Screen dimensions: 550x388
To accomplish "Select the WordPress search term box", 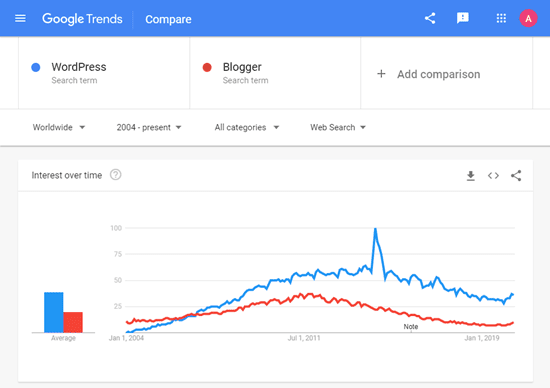I will pos(104,73).
